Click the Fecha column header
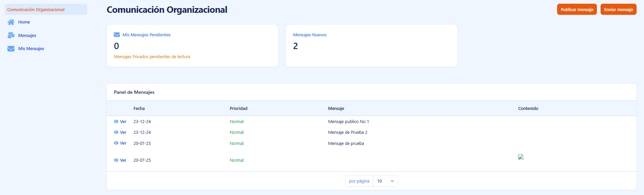Screen dimensions: 644x195 tap(139, 108)
